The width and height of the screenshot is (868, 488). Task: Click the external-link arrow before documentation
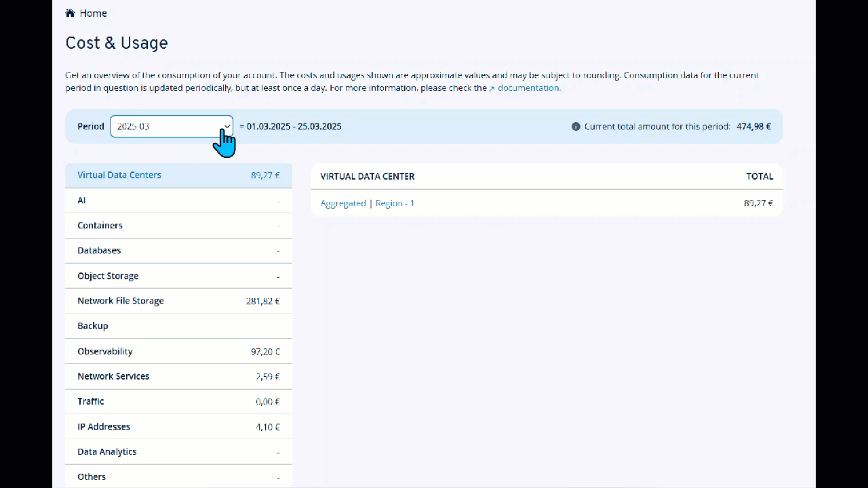point(493,87)
